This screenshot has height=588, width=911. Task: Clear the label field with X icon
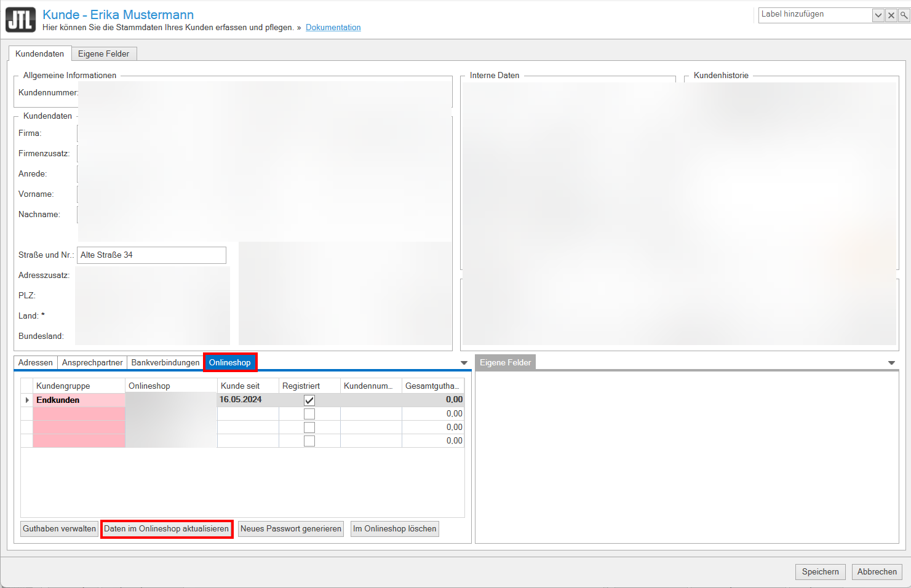click(x=891, y=15)
